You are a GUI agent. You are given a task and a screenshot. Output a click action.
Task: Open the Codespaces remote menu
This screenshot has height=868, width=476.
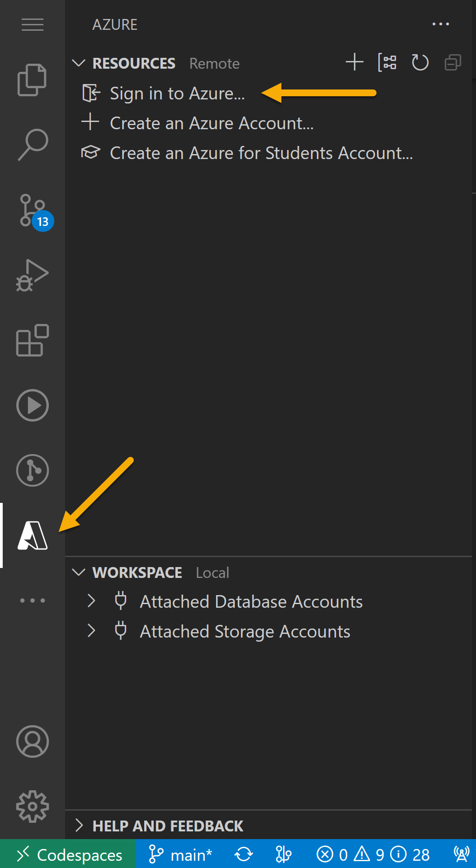68,854
